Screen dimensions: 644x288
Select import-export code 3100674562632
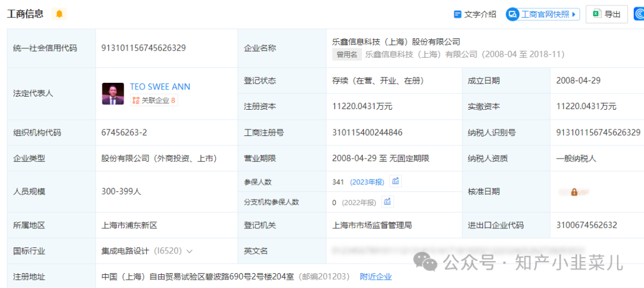click(x=587, y=225)
